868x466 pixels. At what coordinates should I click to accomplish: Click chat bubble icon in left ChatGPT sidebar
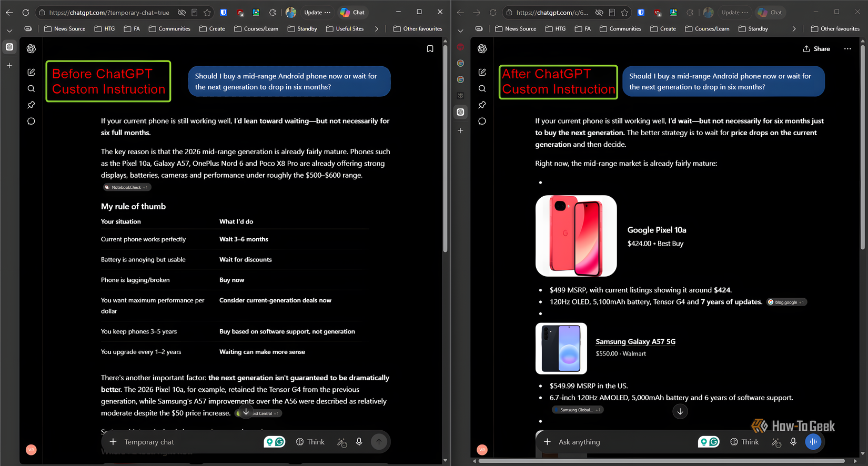(31, 121)
